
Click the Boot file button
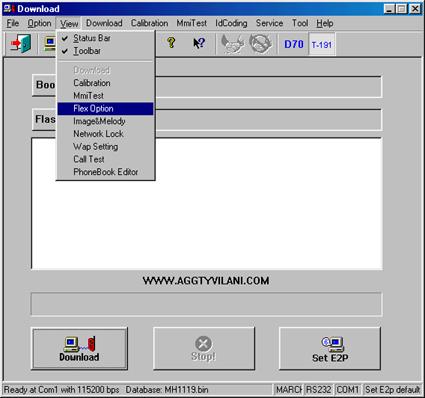click(44, 85)
